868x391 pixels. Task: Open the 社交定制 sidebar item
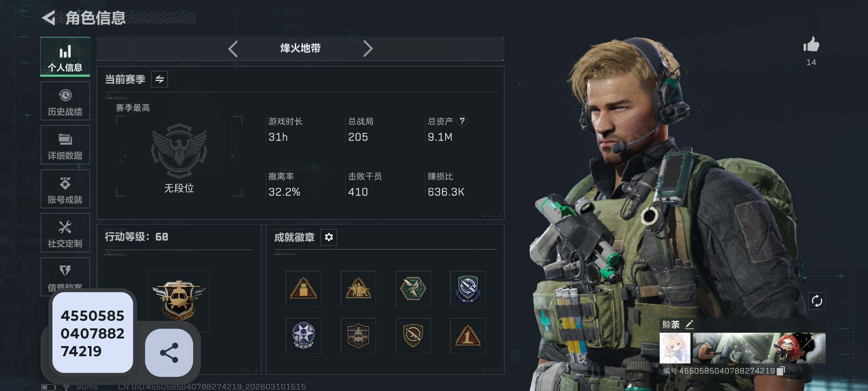(x=65, y=233)
